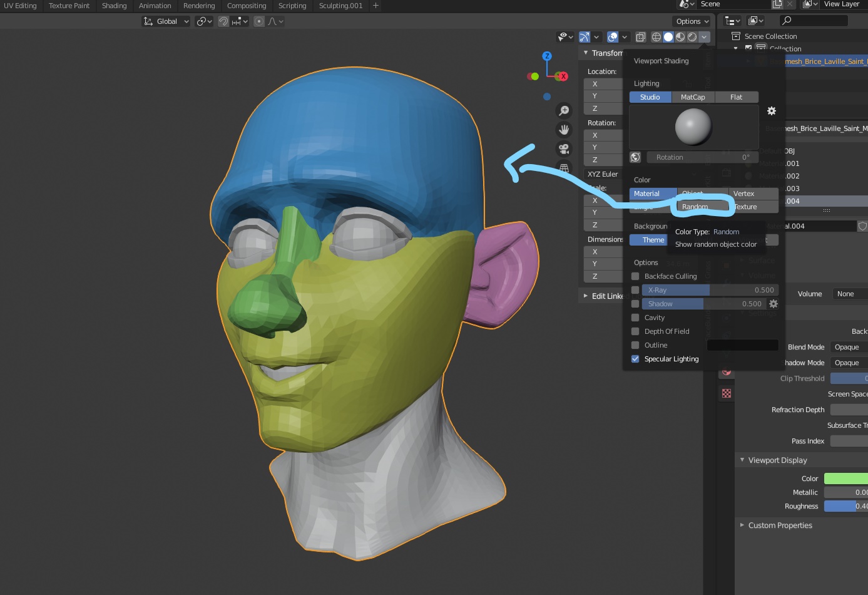Click the zoom magnifier viewport icon
Image resolution: width=868 pixels, height=595 pixels.
click(x=564, y=111)
